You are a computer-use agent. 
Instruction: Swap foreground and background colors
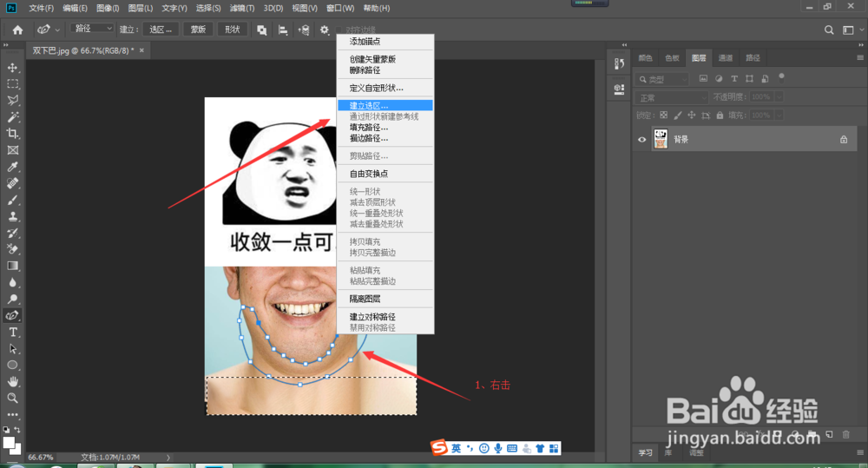17,430
